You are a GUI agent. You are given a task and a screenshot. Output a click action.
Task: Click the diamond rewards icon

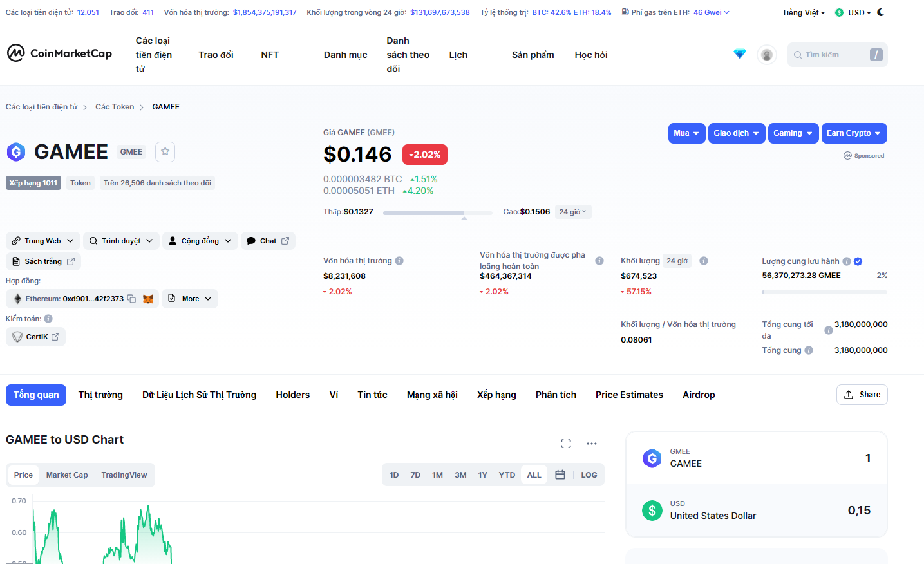(740, 54)
